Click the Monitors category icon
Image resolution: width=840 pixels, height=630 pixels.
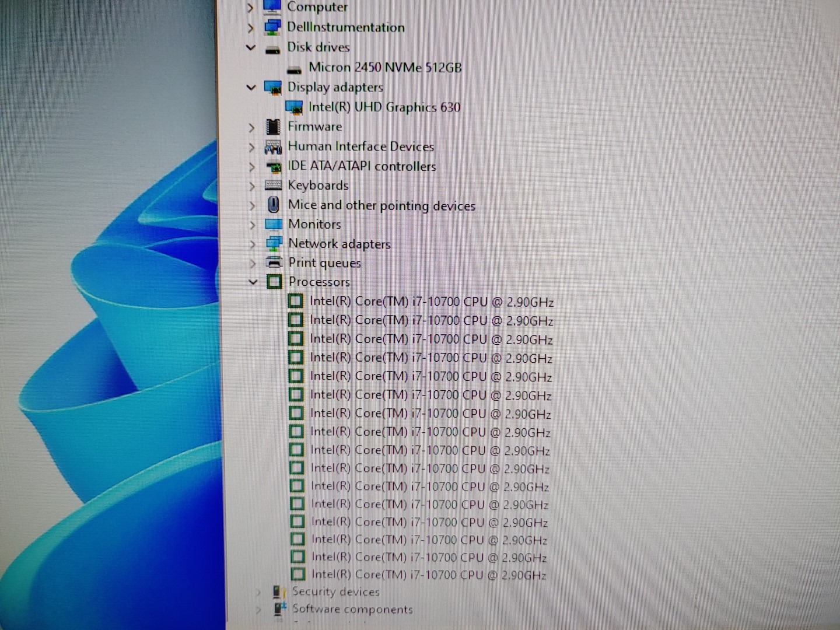click(273, 224)
